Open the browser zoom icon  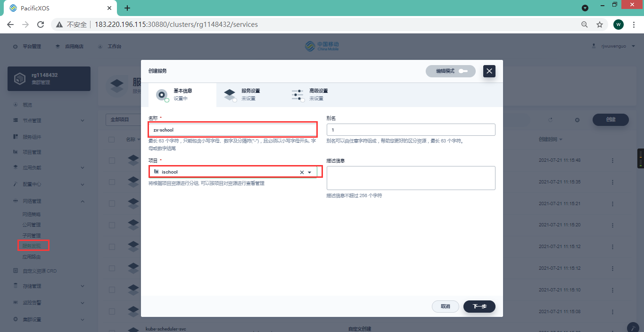coord(585,25)
